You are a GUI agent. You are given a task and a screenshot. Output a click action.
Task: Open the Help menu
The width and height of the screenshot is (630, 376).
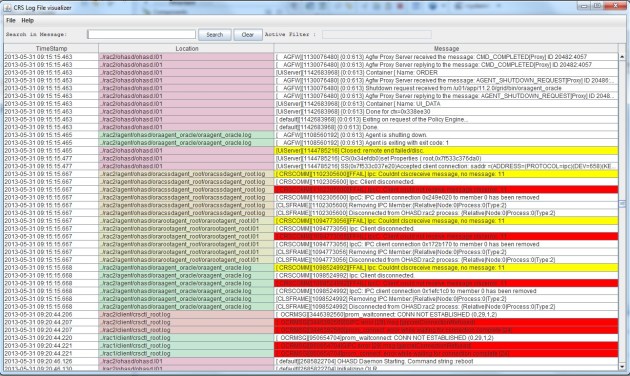point(28,20)
